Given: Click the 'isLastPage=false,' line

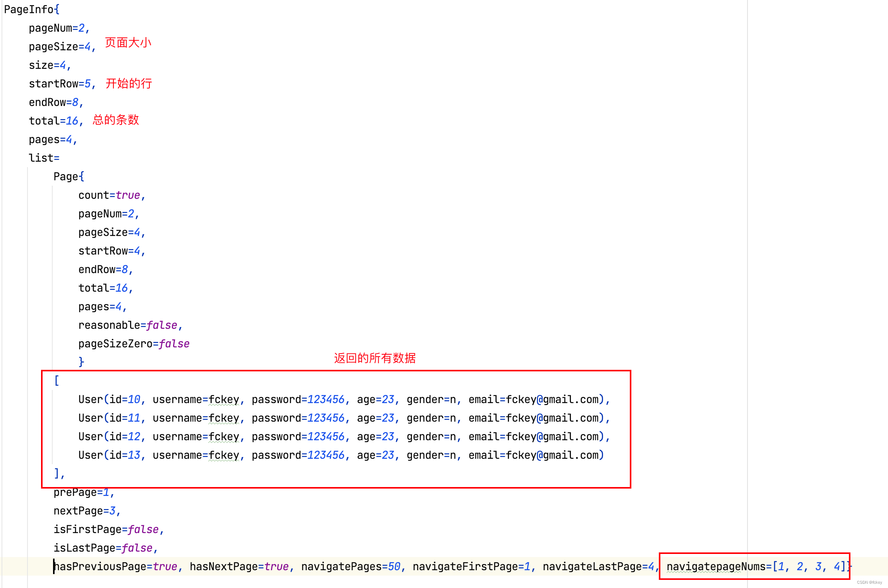Looking at the screenshot, I should coord(106,548).
